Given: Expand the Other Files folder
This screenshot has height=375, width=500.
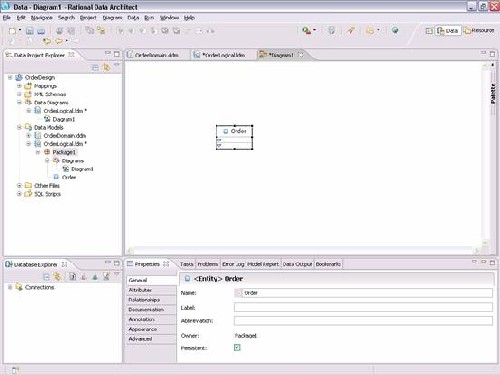Looking at the screenshot, I should [x=19, y=185].
